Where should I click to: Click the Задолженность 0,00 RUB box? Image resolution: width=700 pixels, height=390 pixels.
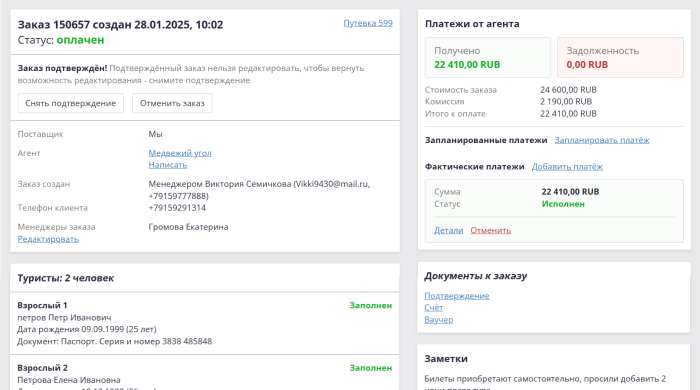[620, 58]
